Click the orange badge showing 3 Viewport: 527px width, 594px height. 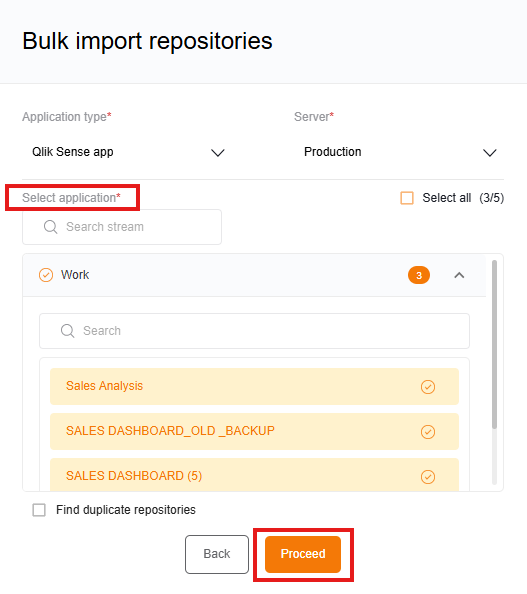click(x=419, y=275)
